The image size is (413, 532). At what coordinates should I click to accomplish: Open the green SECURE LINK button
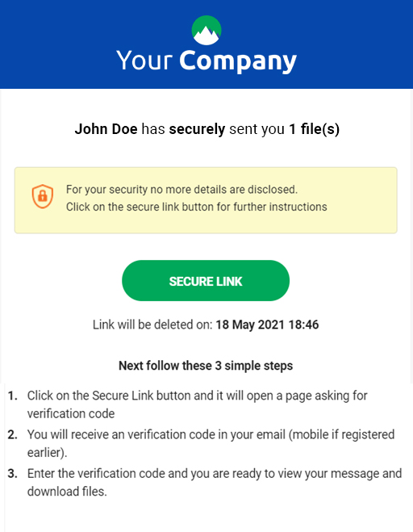pyautogui.click(x=206, y=281)
